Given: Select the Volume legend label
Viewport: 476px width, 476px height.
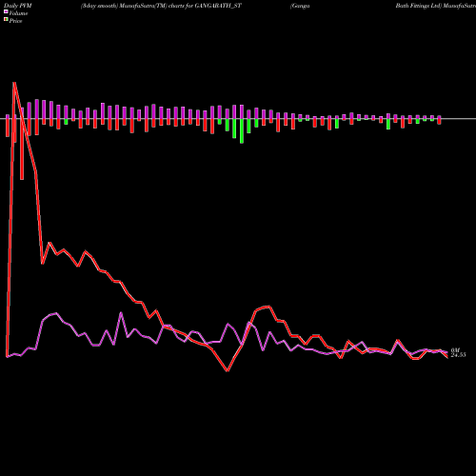Looking at the screenshot, I should [18, 13].
